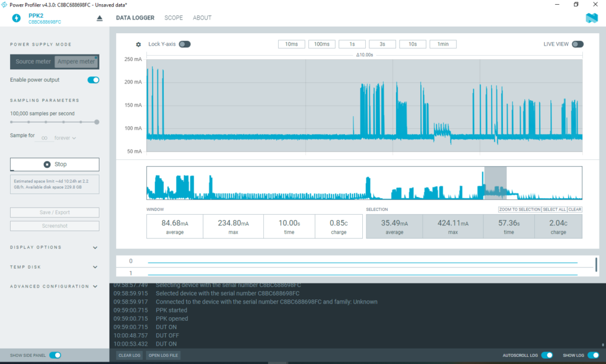Open the sample duration unit dropdown

pos(66,138)
